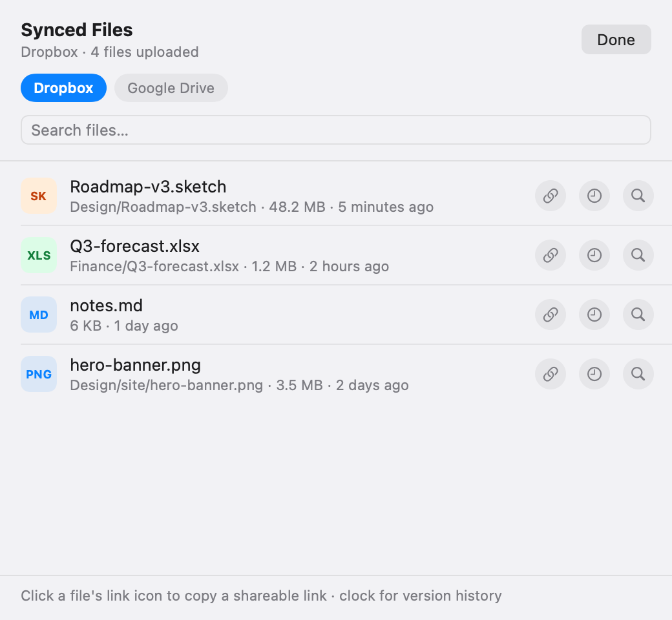Image resolution: width=672 pixels, height=620 pixels.
Task: Select the Roadmap-v3.sketch file name
Action: pyautogui.click(x=148, y=187)
